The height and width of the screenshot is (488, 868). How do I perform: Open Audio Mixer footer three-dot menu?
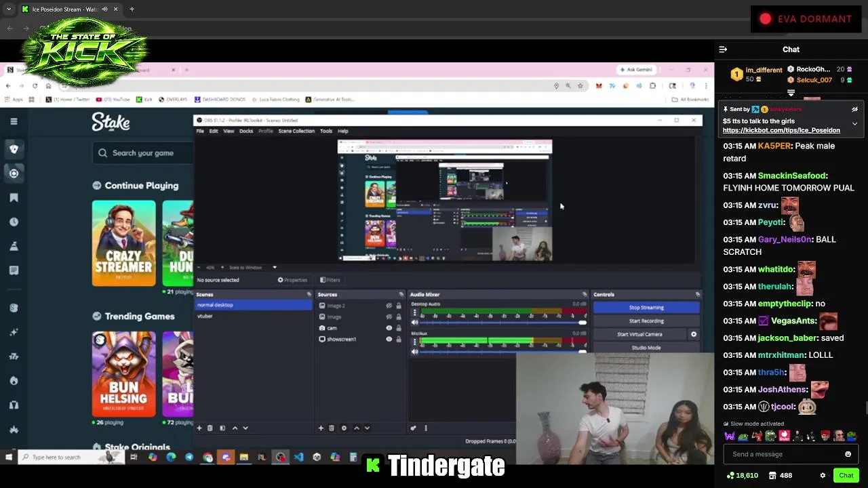point(426,428)
